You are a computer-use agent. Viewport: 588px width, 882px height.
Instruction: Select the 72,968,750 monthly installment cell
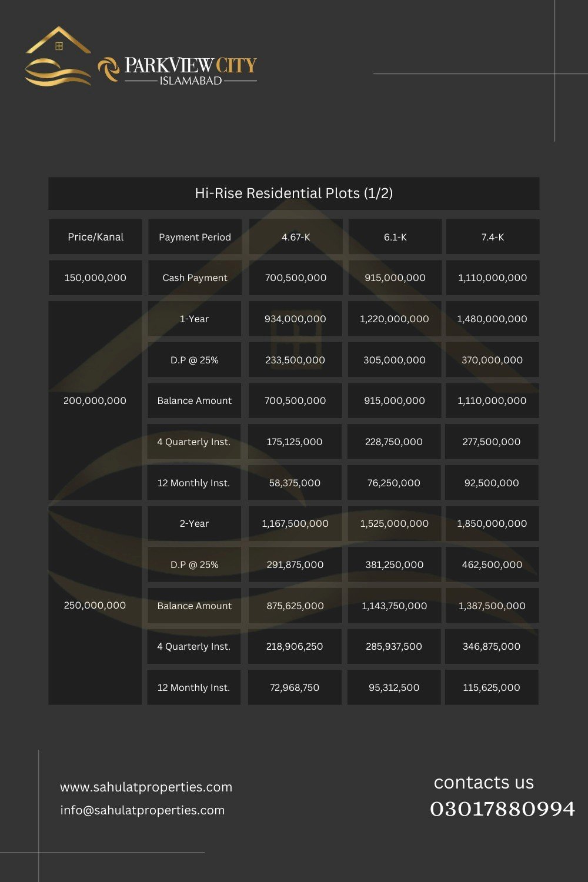pyautogui.click(x=295, y=687)
